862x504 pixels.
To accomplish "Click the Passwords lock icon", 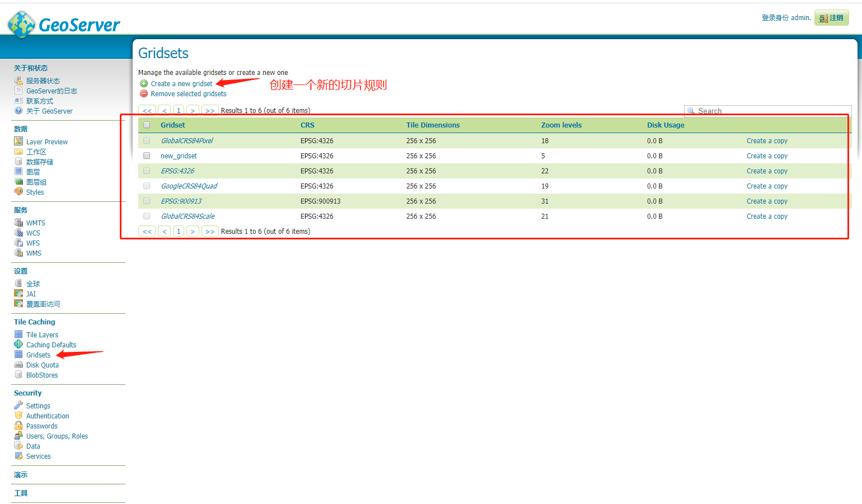I will (x=18, y=426).
